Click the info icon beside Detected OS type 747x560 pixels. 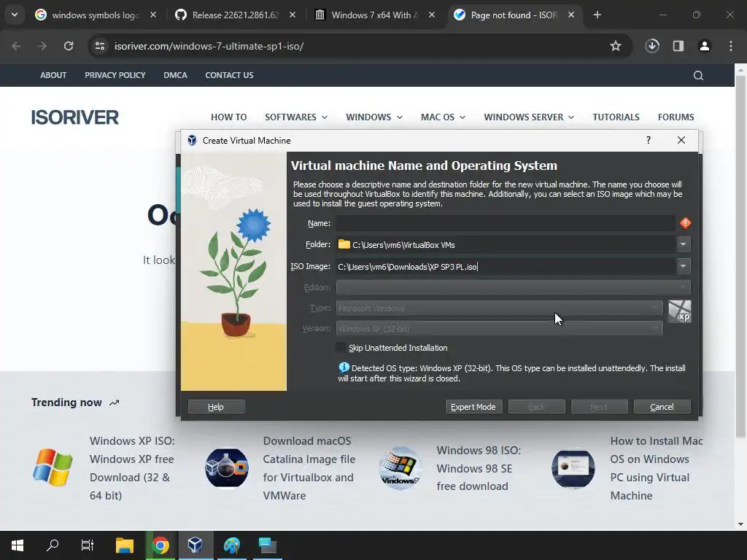coord(344,367)
